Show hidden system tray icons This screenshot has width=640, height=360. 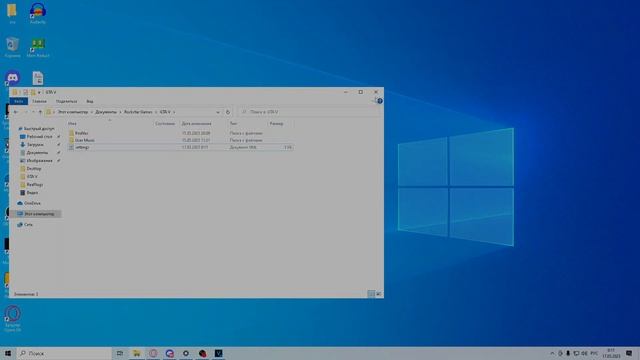552,353
